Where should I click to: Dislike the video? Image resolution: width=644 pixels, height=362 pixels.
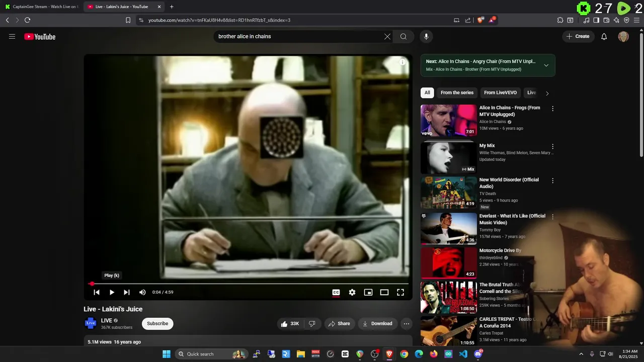(x=312, y=324)
